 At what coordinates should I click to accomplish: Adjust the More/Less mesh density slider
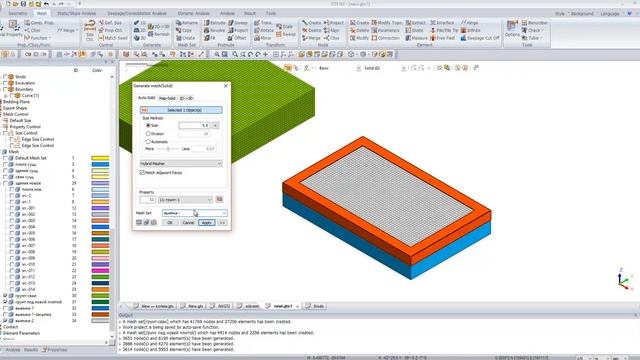click(x=168, y=149)
